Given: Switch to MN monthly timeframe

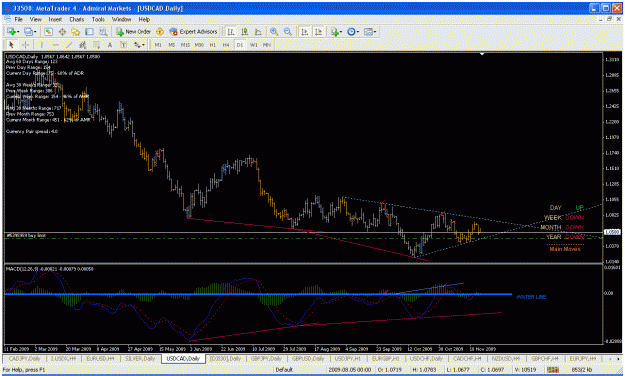Looking at the screenshot, I should pyautogui.click(x=267, y=45).
